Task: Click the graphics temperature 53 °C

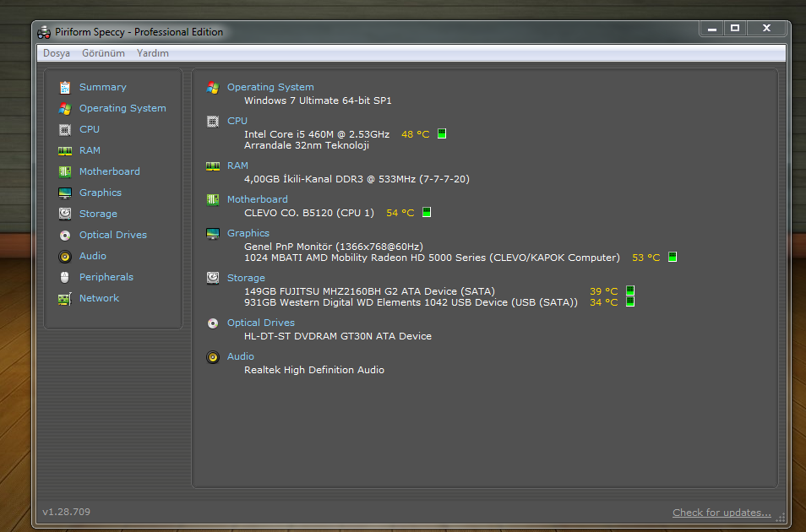Action: (x=646, y=258)
